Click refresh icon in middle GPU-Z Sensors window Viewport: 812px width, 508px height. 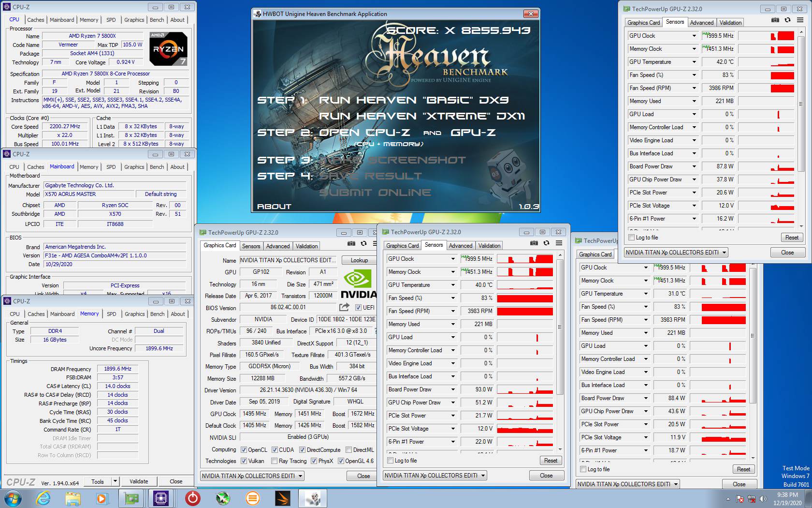(546, 243)
